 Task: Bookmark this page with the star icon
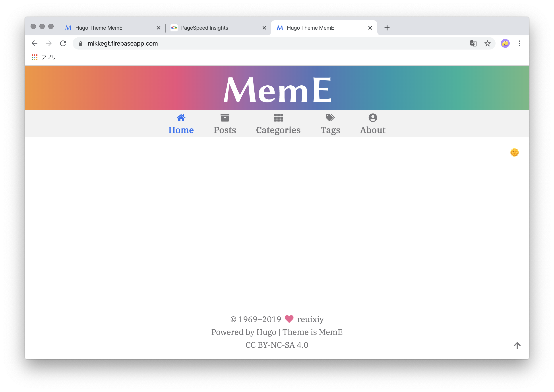click(x=487, y=43)
